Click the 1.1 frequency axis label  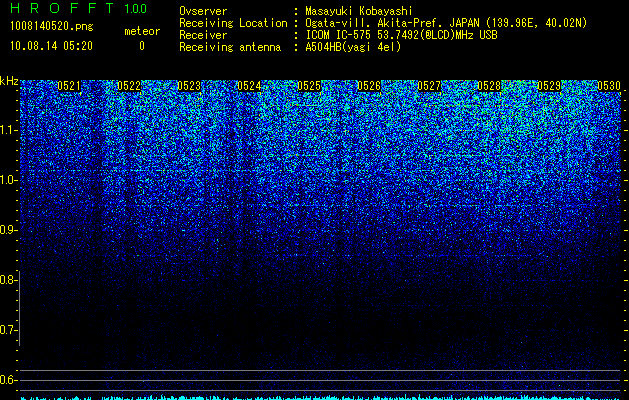[9, 130]
